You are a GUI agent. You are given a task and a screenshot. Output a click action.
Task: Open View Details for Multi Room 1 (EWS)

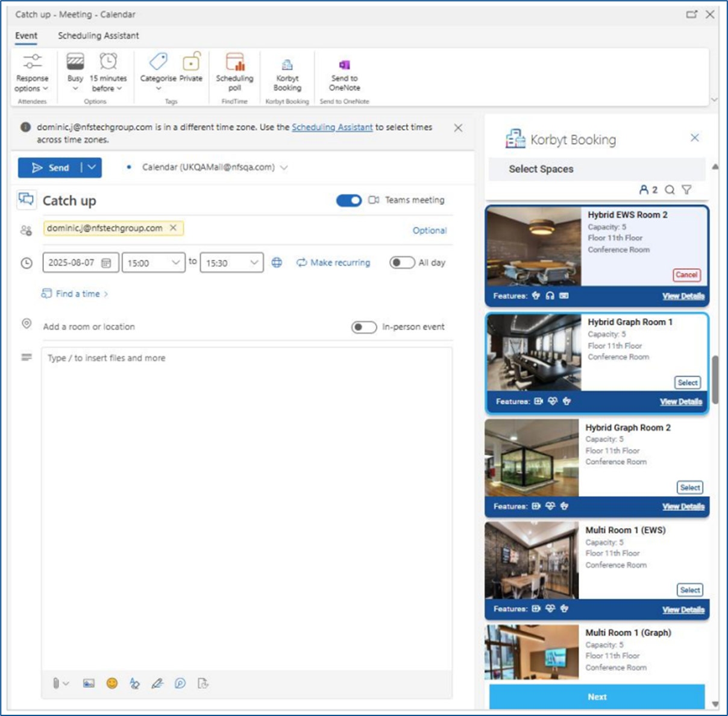click(x=683, y=609)
